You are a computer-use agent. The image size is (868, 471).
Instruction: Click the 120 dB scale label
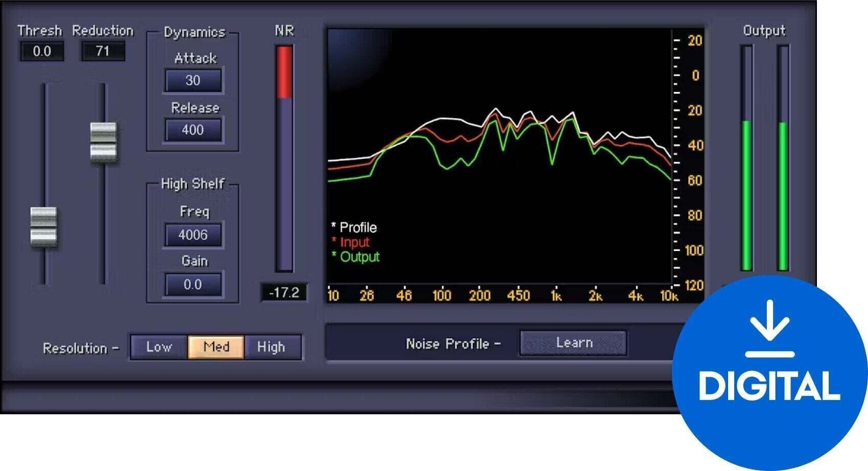[694, 285]
